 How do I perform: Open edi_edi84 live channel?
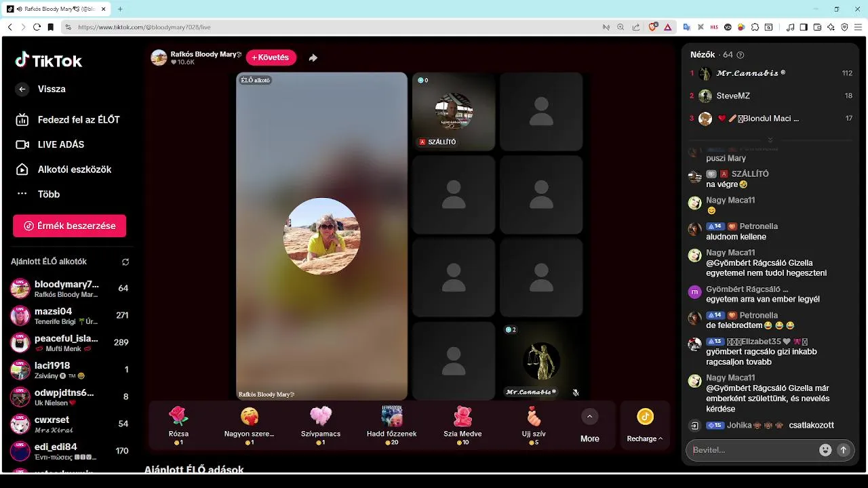(70, 451)
